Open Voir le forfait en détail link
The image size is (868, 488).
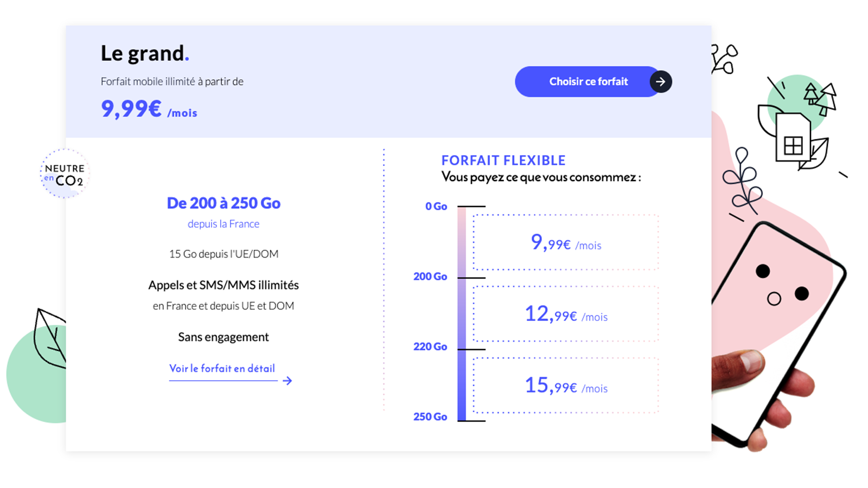[x=222, y=369]
